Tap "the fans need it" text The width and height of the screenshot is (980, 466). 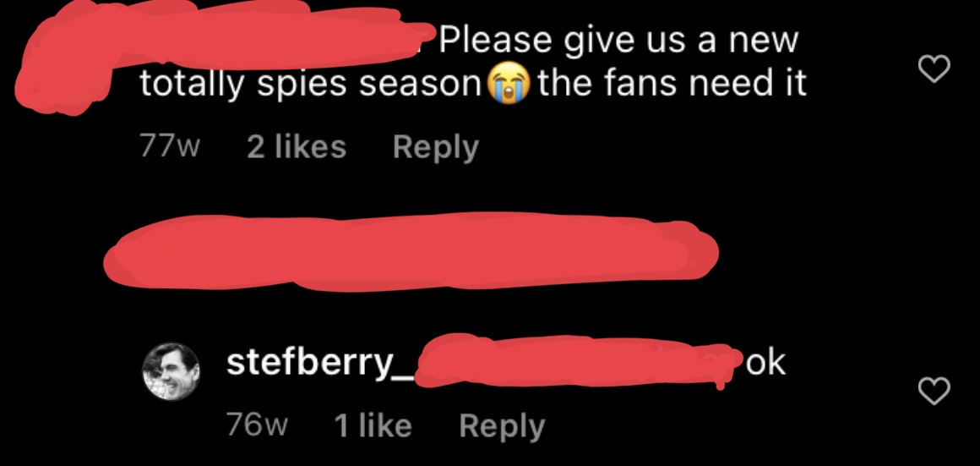point(672,85)
